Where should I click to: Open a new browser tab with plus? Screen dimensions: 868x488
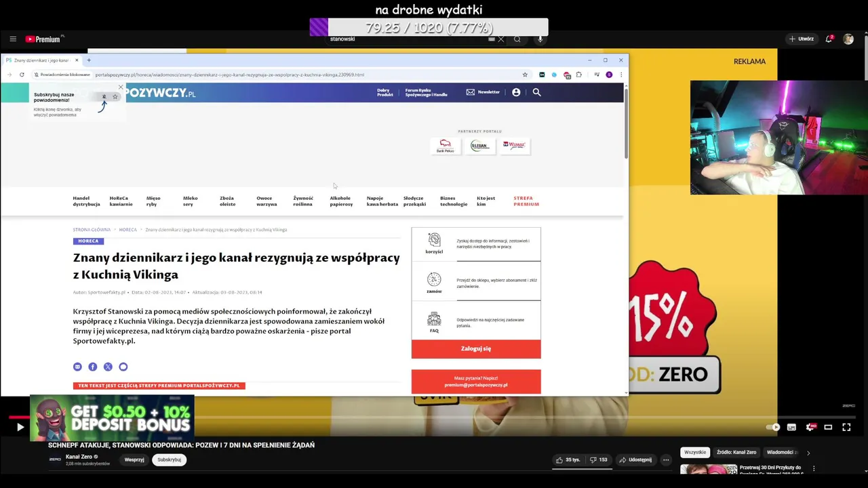point(89,60)
